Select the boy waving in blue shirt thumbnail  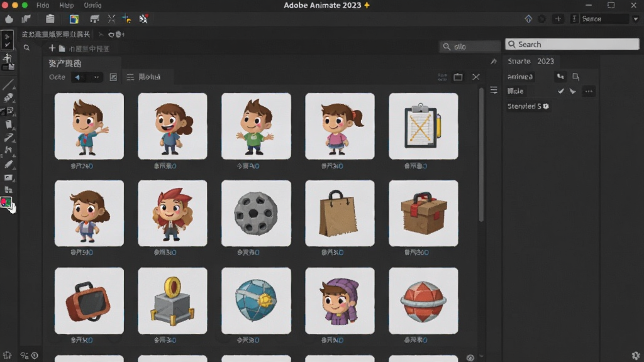89,126
